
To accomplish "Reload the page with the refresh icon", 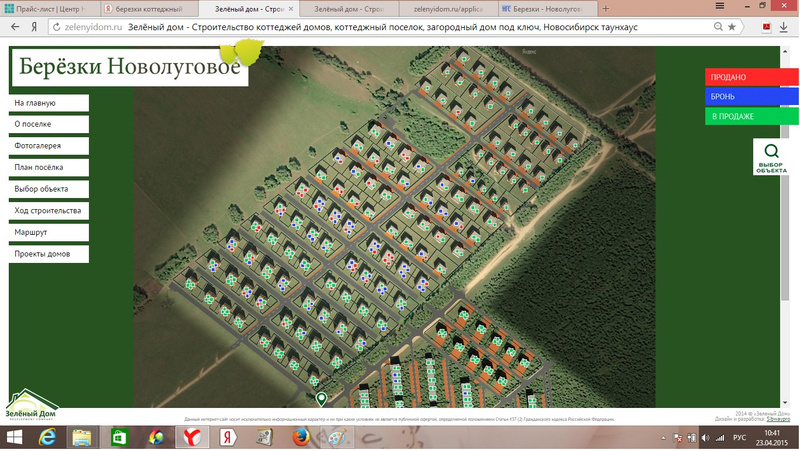I will tap(57, 27).
